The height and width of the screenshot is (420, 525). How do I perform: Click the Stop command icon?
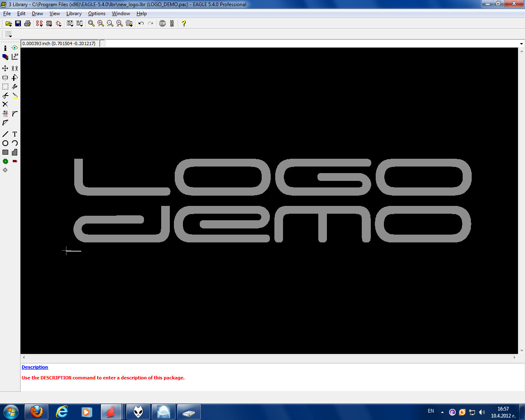click(x=162, y=23)
